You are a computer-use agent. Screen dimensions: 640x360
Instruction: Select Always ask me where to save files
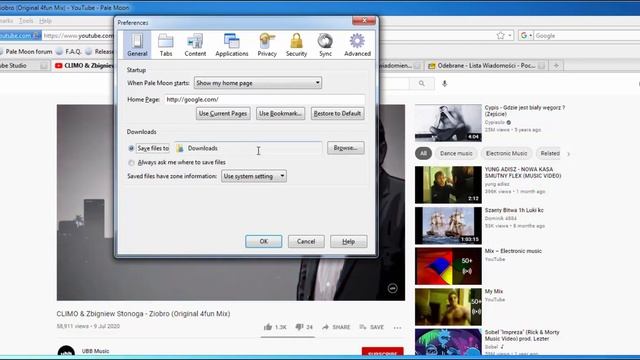click(x=131, y=162)
